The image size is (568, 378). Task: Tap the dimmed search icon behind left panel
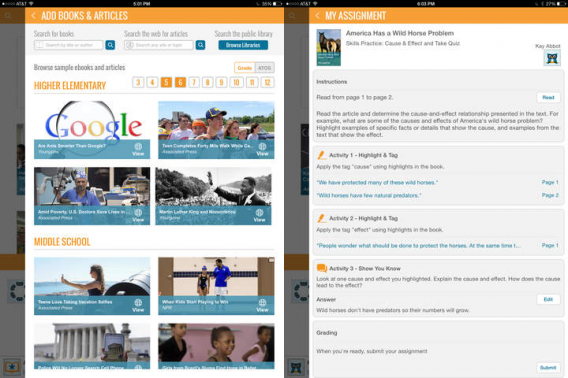click(x=8, y=16)
